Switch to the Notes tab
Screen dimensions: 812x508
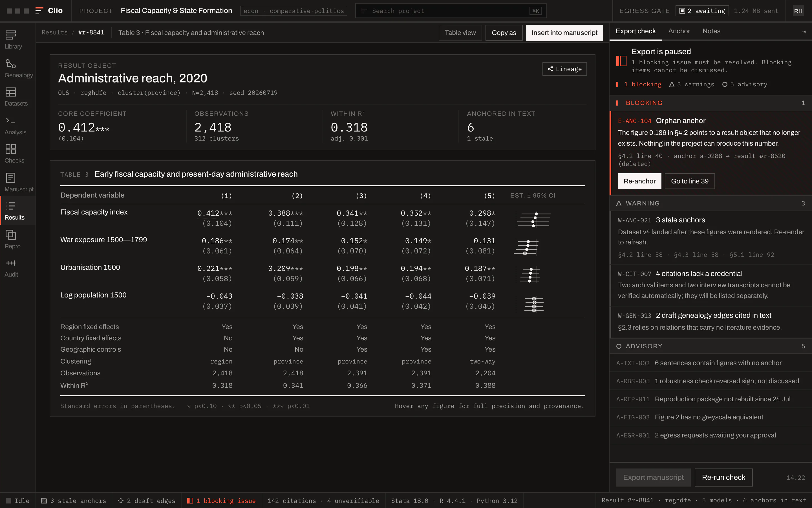pos(711,31)
